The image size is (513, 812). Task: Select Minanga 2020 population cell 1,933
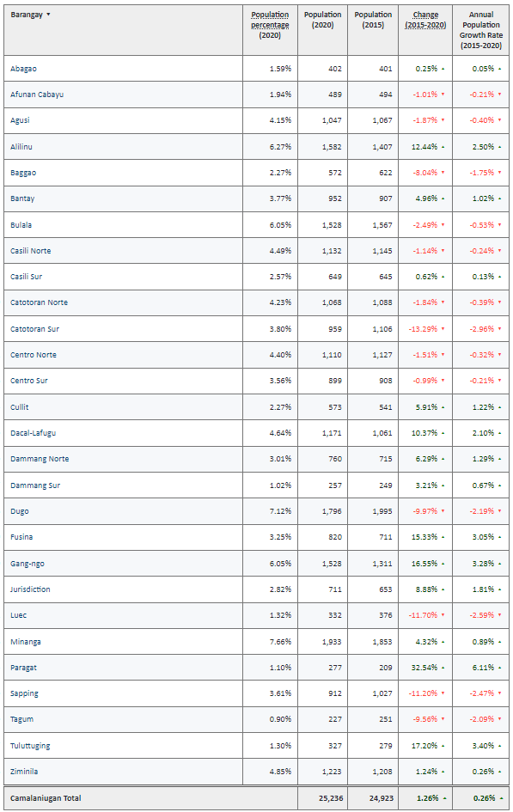pos(332,642)
